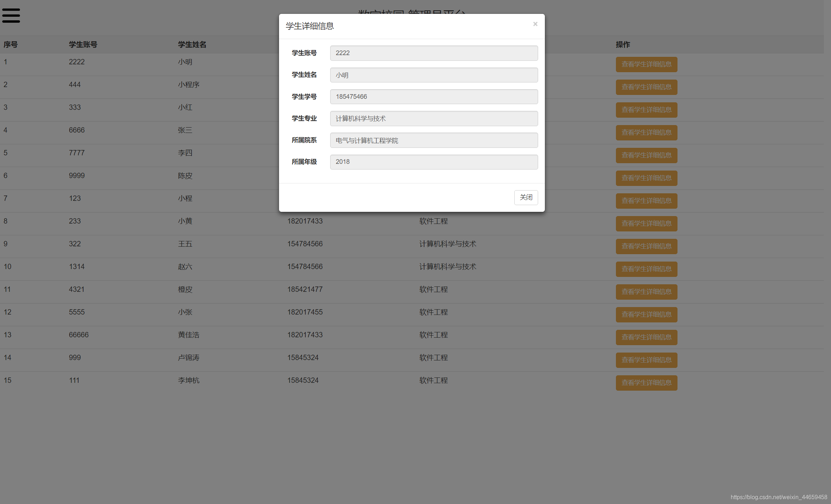Click student ID 185421477
The width and height of the screenshot is (831, 504).
pyautogui.click(x=305, y=289)
